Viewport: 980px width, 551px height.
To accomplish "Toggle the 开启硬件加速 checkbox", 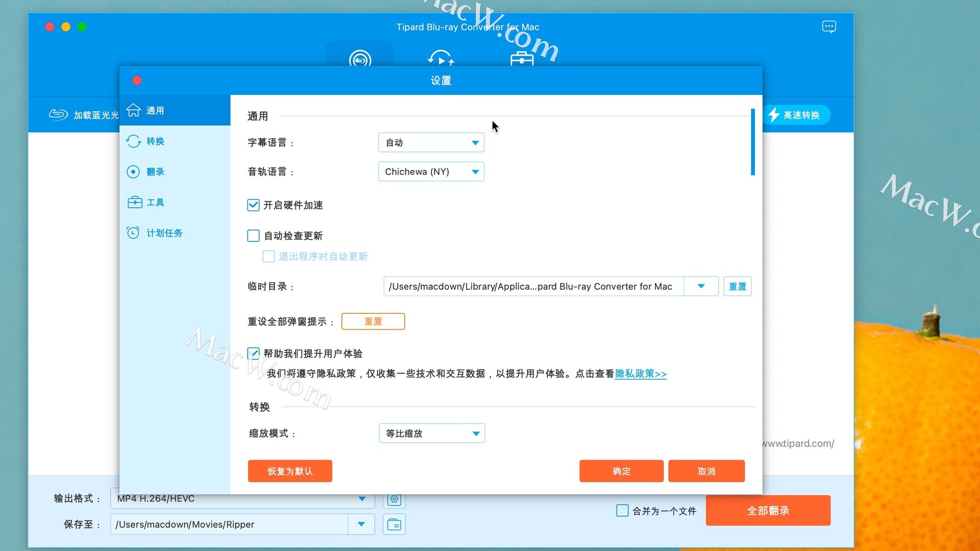I will 253,205.
